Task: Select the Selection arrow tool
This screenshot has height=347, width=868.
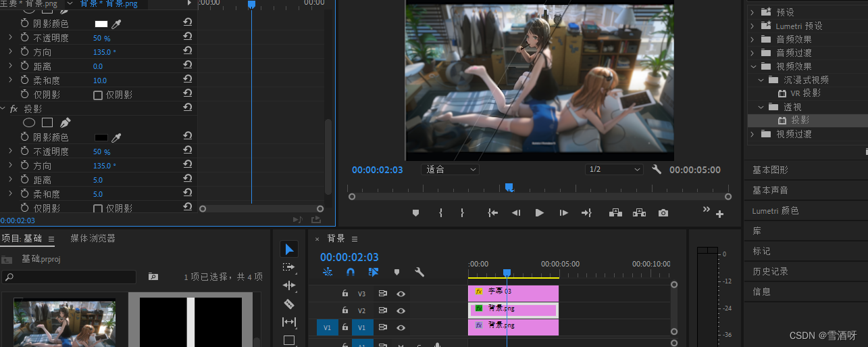Action: pyautogui.click(x=289, y=250)
